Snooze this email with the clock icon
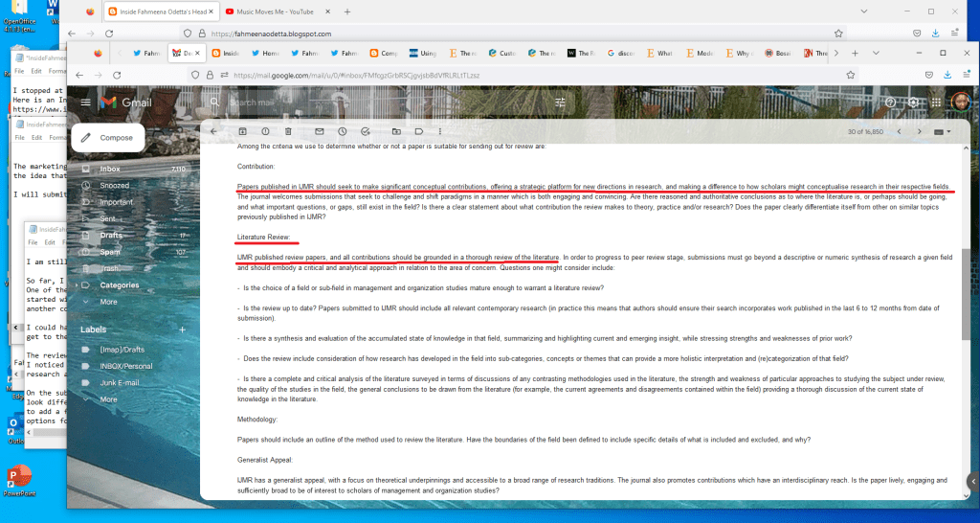The width and height of the screenshot is (980, 523). pyautogui.click(x=343, y=131)
